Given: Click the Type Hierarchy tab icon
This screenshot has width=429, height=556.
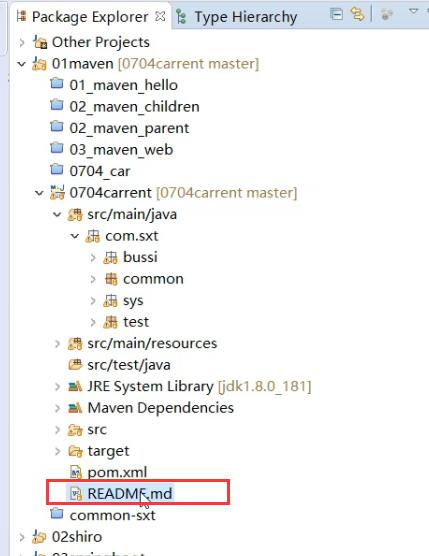Looking at the screenshot, I should [x=181, y=17].
